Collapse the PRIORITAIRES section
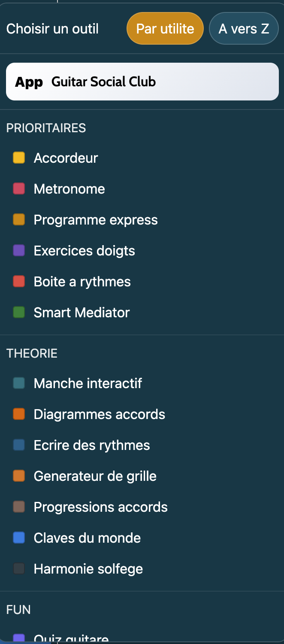 pyautogui.click(x=46, y=128)
